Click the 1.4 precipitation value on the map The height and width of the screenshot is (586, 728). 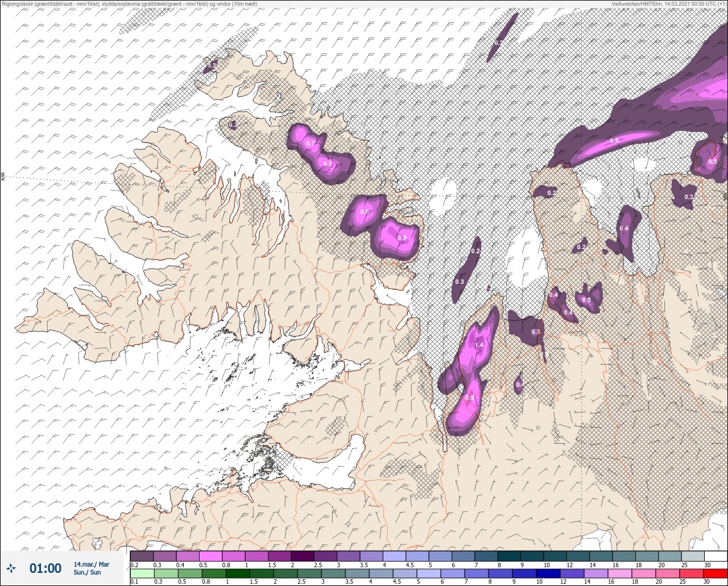tap(479, 345)
